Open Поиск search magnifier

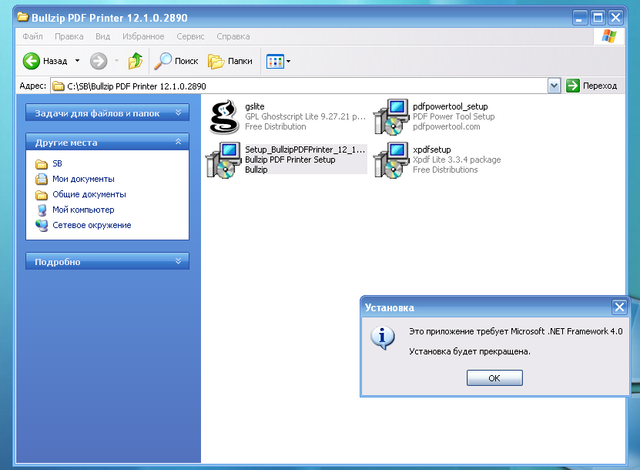coord(176,61)
